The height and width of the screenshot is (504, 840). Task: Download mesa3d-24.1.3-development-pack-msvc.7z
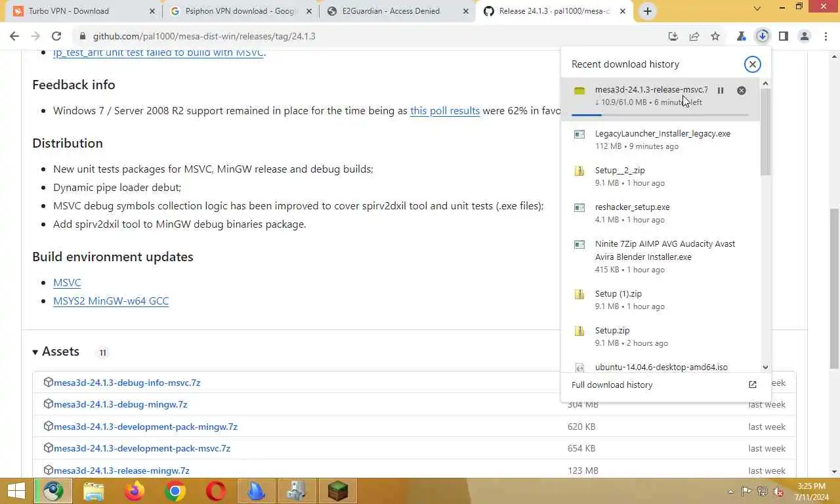click(x=142, y=448)
